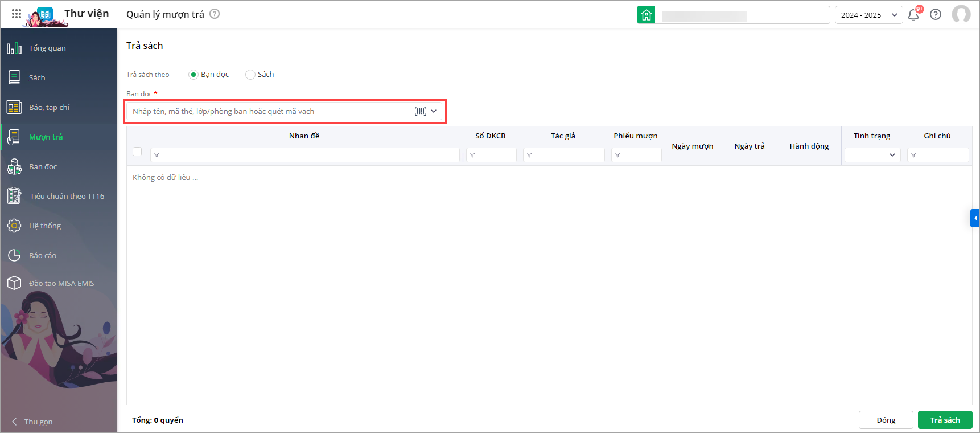This screenshot has height=433, width=980.
Task: Click the filter icon under Ghi chú
Action: coord(913,155)
